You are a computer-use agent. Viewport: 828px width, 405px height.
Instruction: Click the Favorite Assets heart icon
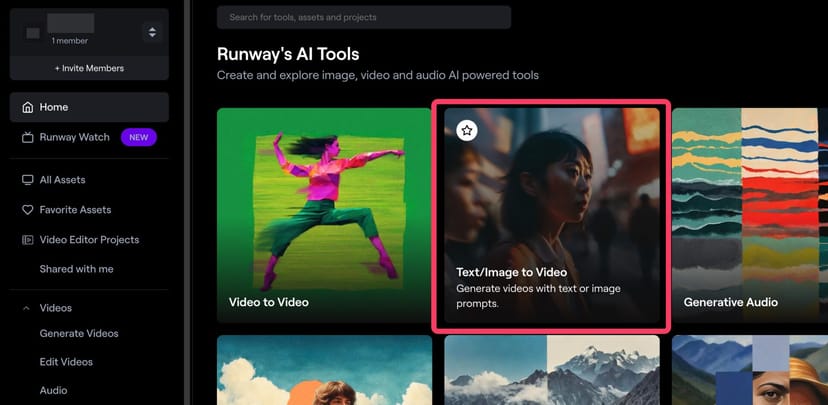coord(28,210)
